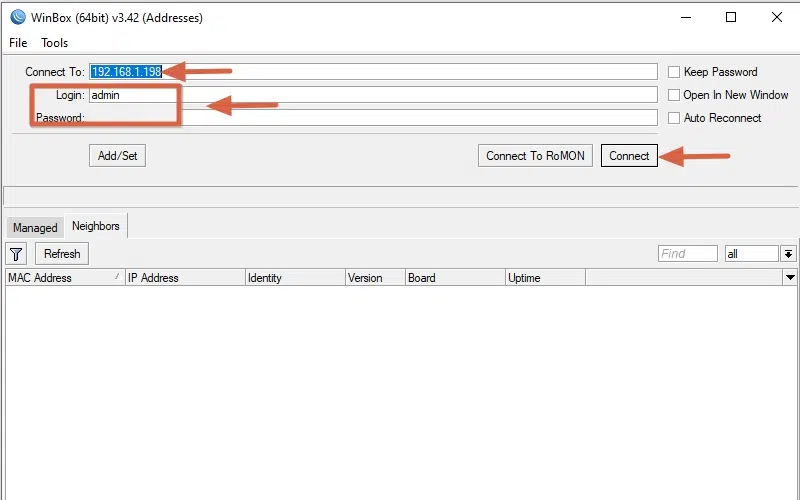Click the WinBox logo in title bar
The image size is (800, 500).
(x=18, y=17)
